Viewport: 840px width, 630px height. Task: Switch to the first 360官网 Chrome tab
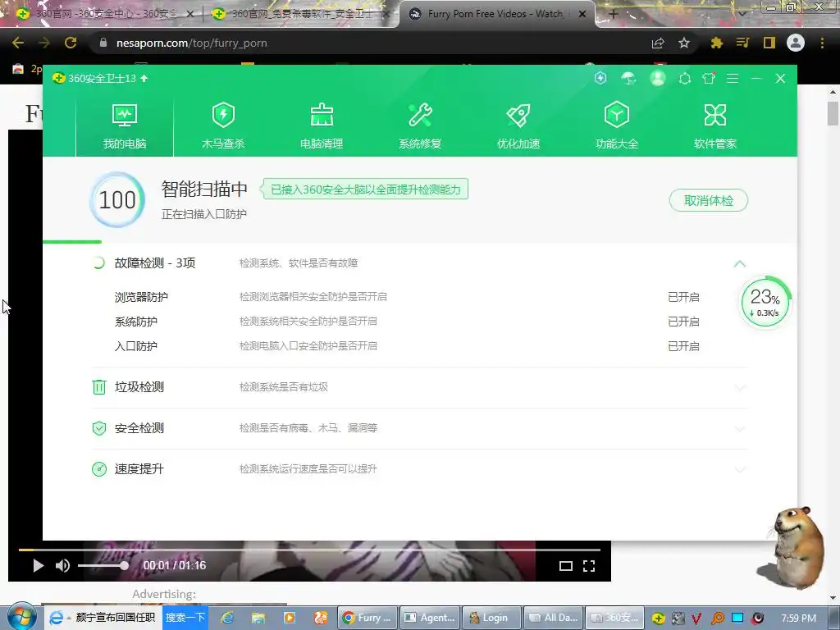pyautogui.click(x=104, y=14)
